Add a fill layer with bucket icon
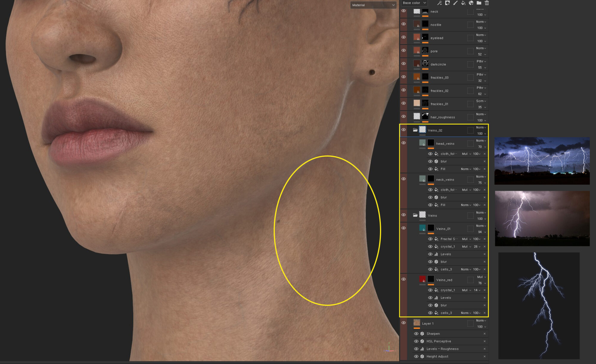 coord(463,3)
